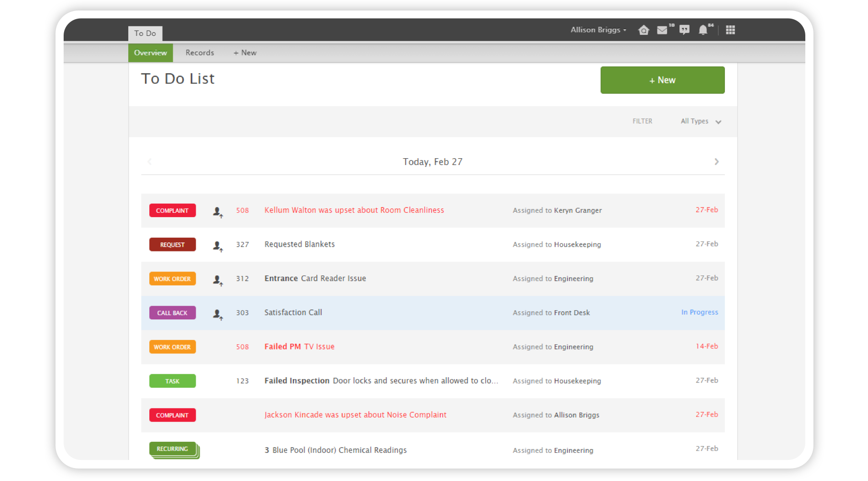Select the To Do tab
The height and width of the screenshot is (481, 868).
[145, 33]
